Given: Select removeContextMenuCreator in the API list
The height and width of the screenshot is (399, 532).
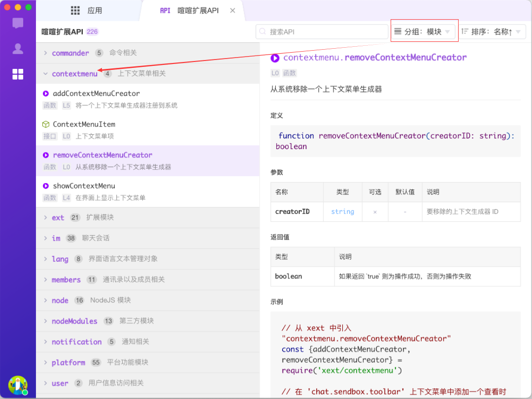Looking at the screenshot, I should tap(102, 155).
